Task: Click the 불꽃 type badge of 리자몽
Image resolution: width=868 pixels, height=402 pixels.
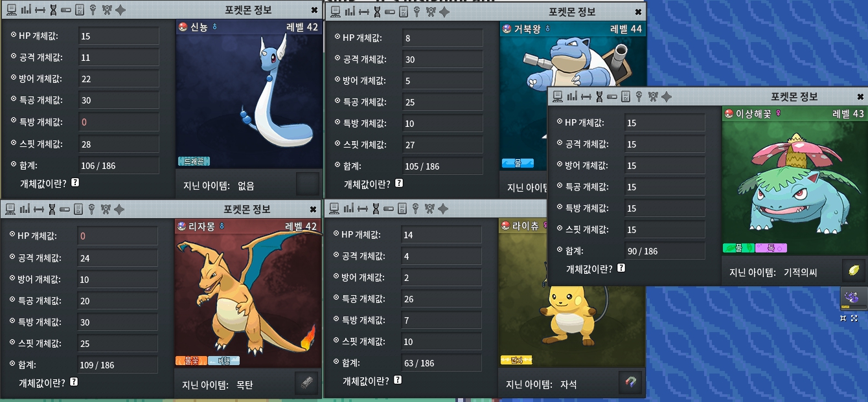Action: pos(191,361)
